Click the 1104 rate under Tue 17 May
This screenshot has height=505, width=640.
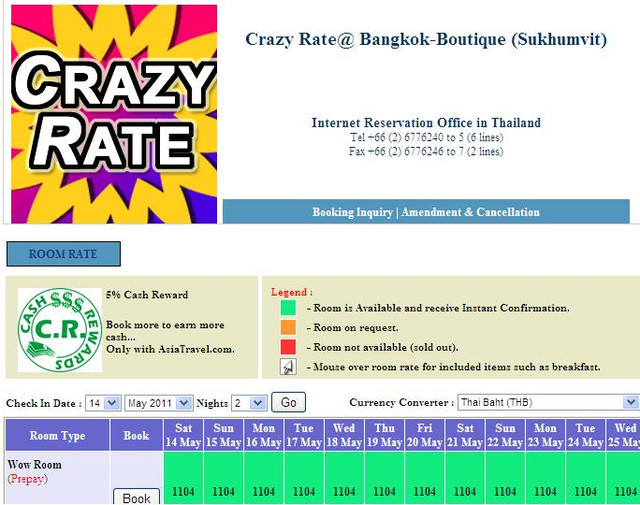(304, 492)
